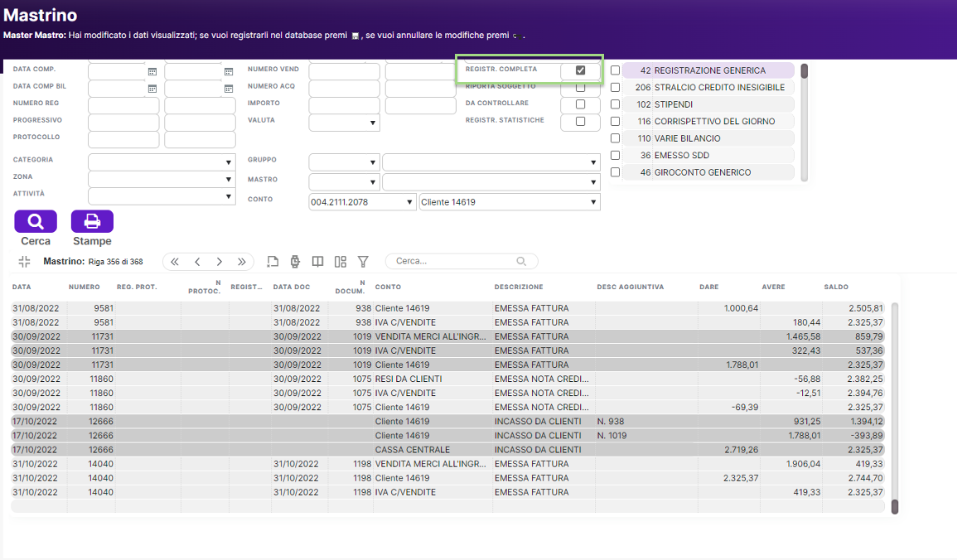Uncheck REGISTR. COMPLETA checkbox
Viewport: 957px width, 560px height.
click(581, 70)
